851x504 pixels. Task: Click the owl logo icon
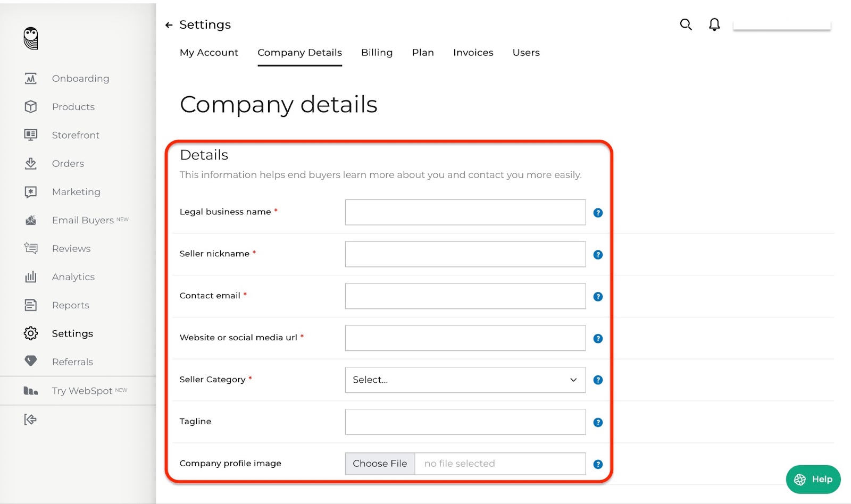(x=31, y=38)
